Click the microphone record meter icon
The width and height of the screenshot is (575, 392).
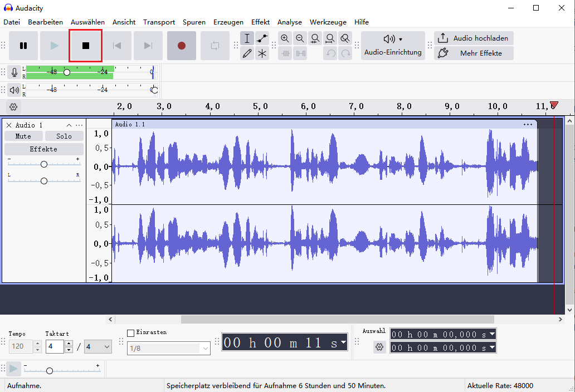pos(14,72)
